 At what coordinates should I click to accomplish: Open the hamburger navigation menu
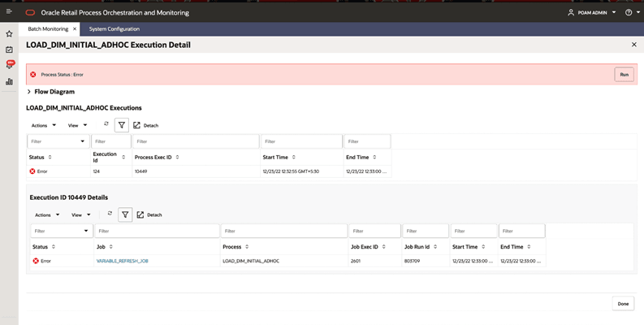[9, 11]
